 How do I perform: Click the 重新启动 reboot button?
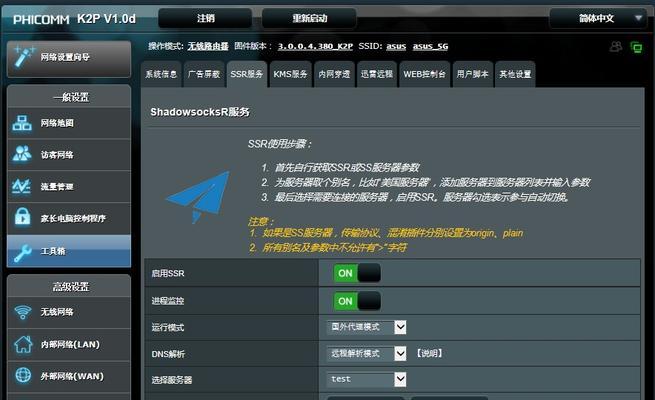pyautogui.click(x=309, y=18)
